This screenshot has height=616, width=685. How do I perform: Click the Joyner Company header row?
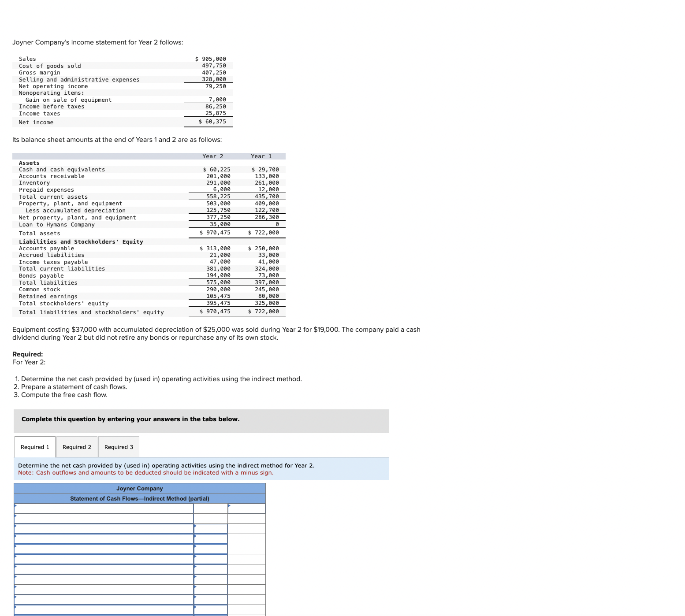pos(140,488)
